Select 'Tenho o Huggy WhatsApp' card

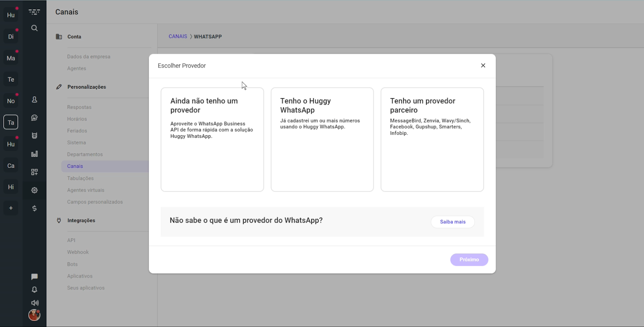(322, 139)
